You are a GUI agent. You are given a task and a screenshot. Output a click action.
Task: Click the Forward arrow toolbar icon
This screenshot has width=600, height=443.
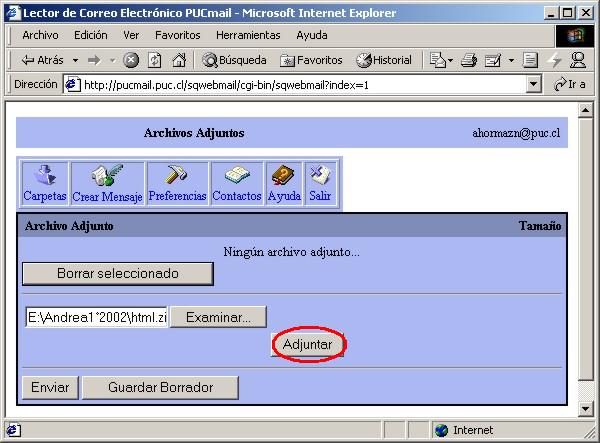pyautogui.click(x=94, y=60)
